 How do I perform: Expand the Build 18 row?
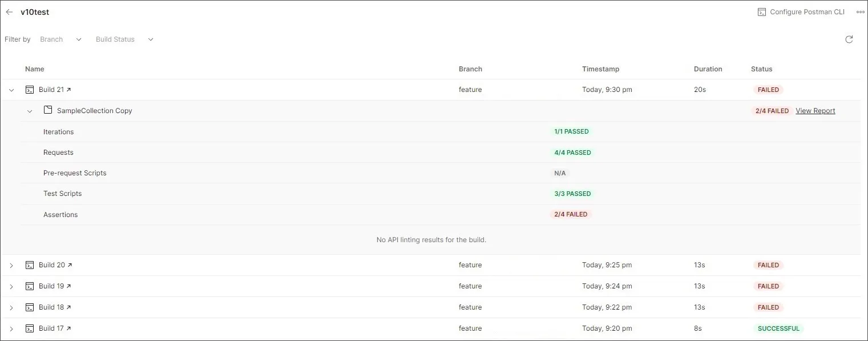pos(11,308)
